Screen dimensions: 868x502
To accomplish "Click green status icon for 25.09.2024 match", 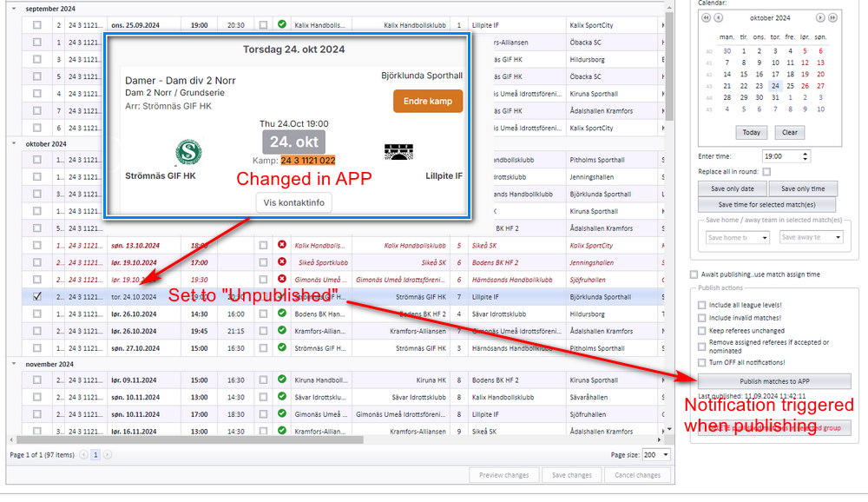I will (282, 24).
